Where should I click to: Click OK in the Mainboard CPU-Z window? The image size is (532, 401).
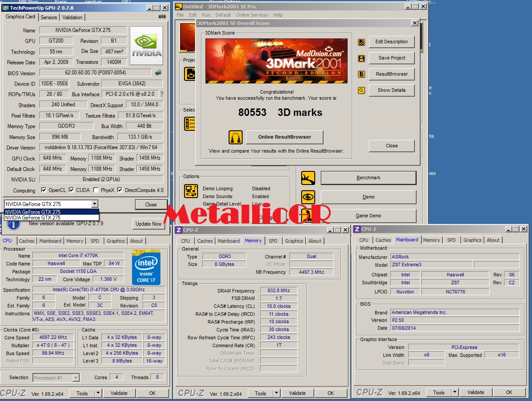[509, 392]
